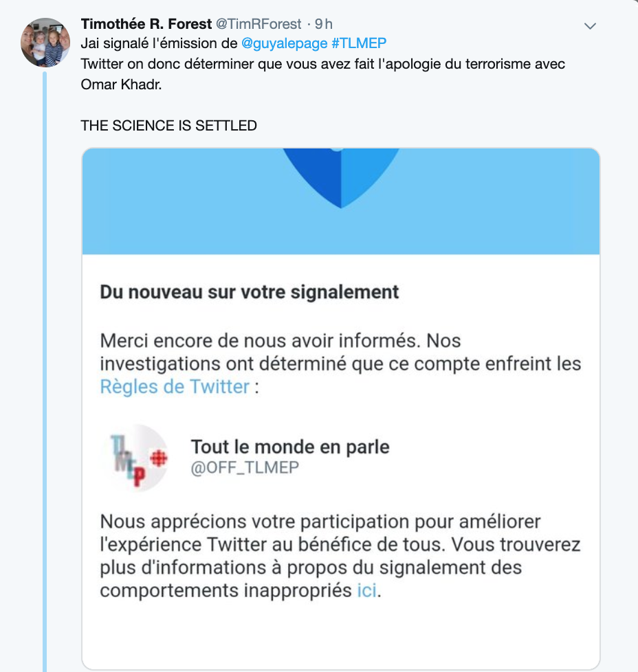Viewport: 638px width, 672px height.
Task: Visit the @guyalepage mention
Action: (284, 43)
